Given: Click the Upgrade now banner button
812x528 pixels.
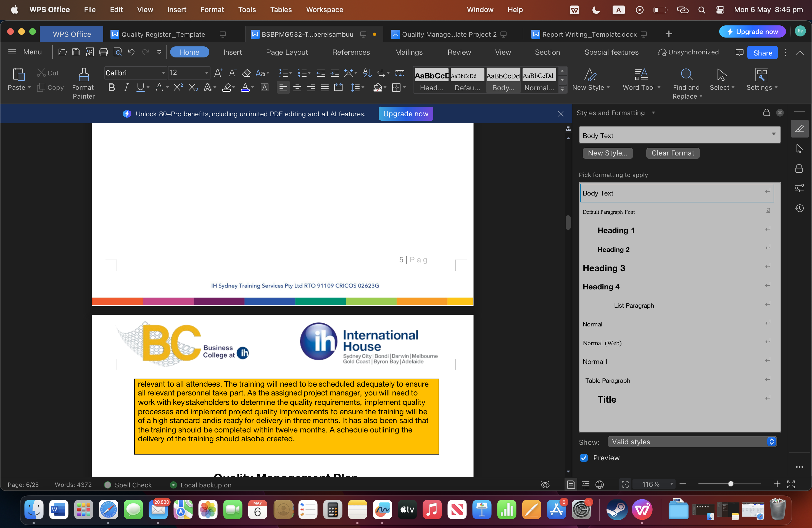Looking at the screenshot, I should [406, 113].
